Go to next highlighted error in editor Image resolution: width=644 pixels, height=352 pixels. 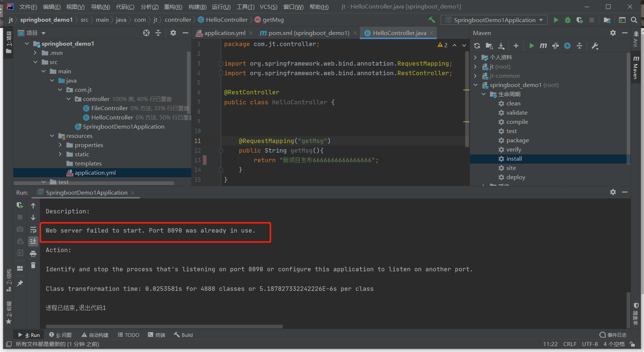coord(464,45)
